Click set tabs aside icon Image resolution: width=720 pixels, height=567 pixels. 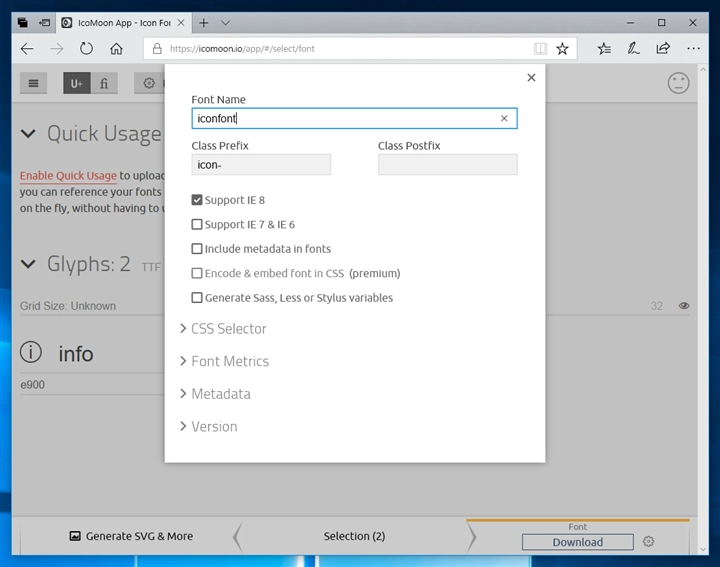(44, 22)
